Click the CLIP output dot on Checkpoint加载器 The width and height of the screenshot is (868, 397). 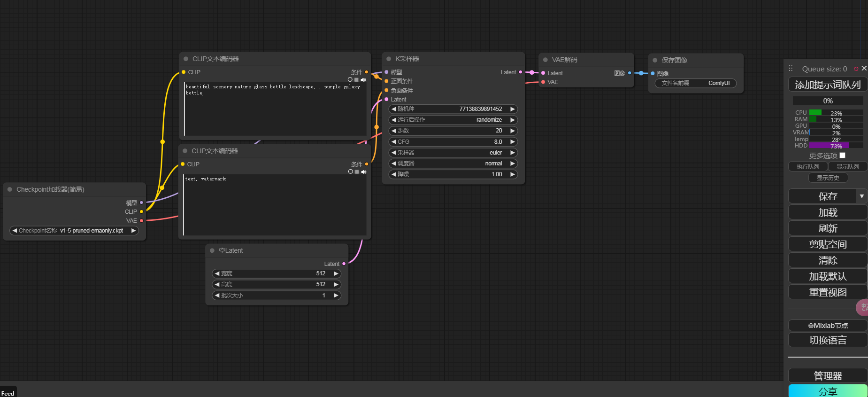point(141,211)
